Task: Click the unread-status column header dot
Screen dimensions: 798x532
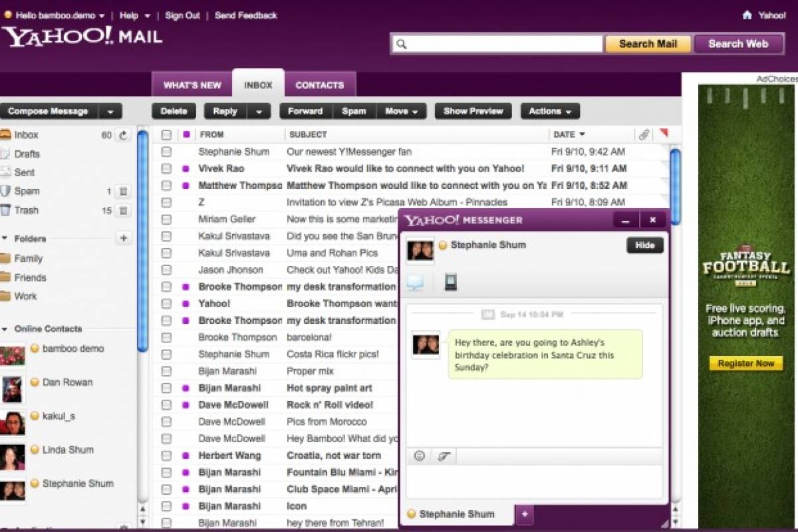Action: (x=186, y=134)
